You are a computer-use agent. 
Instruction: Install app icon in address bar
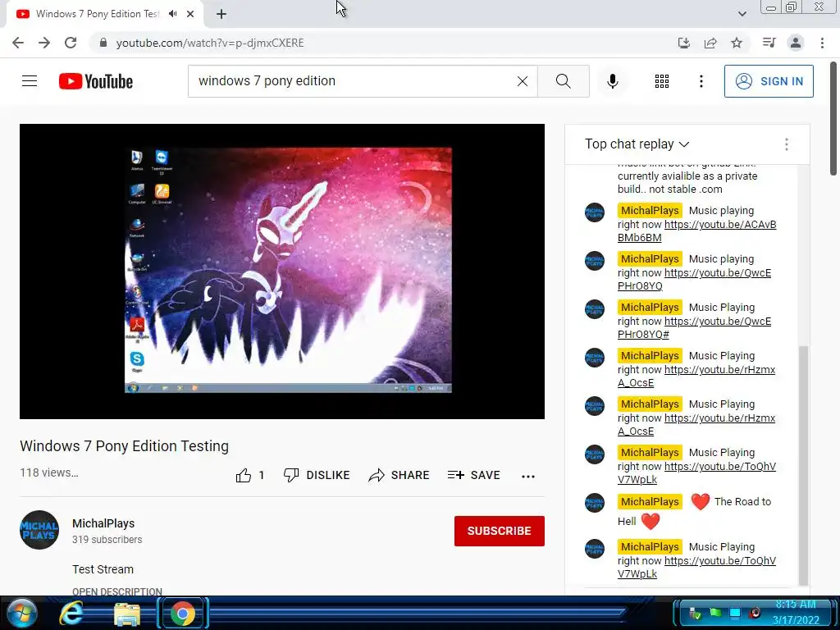coord(683,43)
